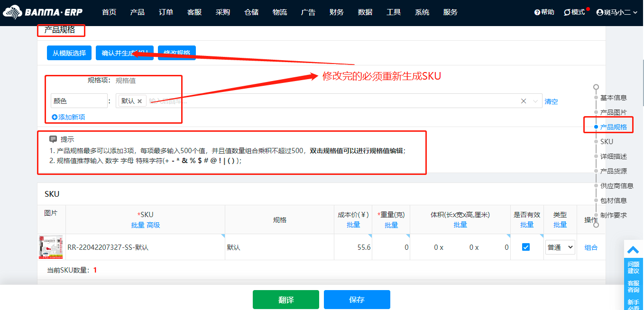
Task: Click 清空 link beside spec values
Action: pyautogui.click(x=551, y=101)
